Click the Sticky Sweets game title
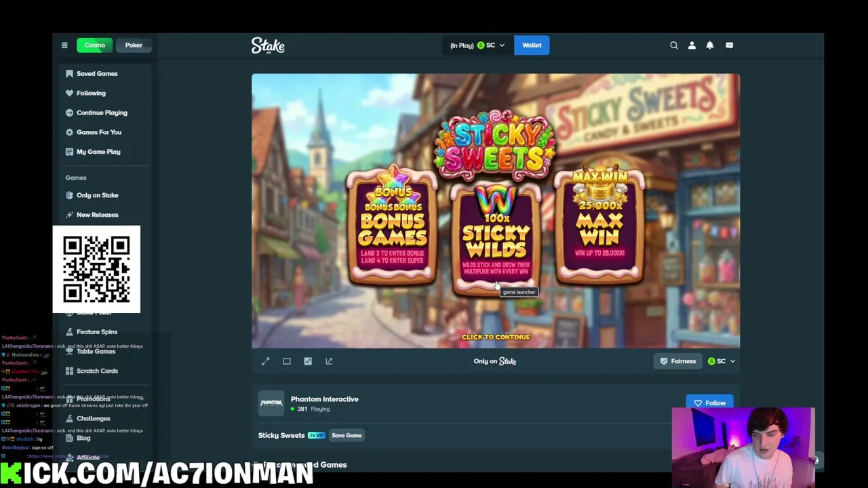868x488 pixels. pos(281,435)
